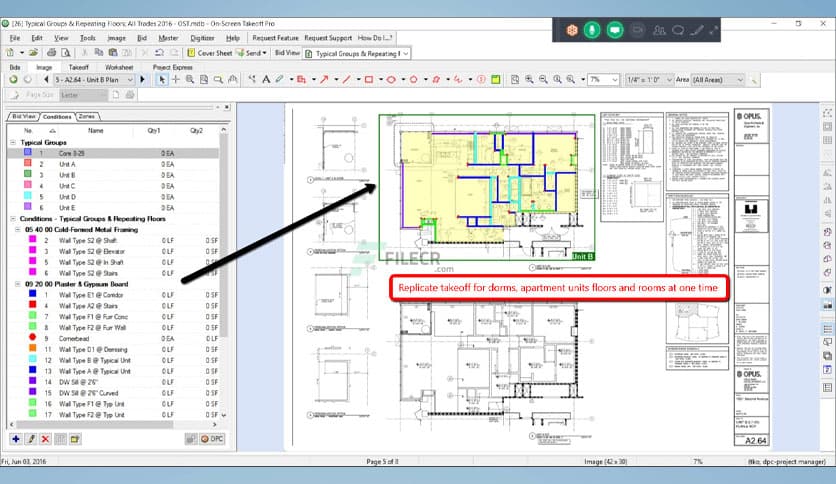Open the Cover Sheet

click(x=214, y=52)
